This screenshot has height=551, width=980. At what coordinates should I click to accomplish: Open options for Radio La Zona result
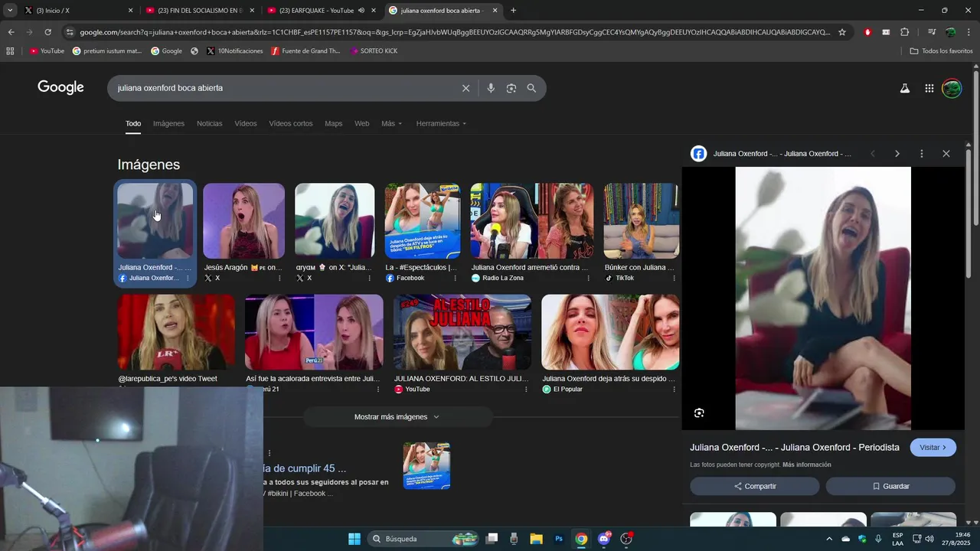(588, 279)
